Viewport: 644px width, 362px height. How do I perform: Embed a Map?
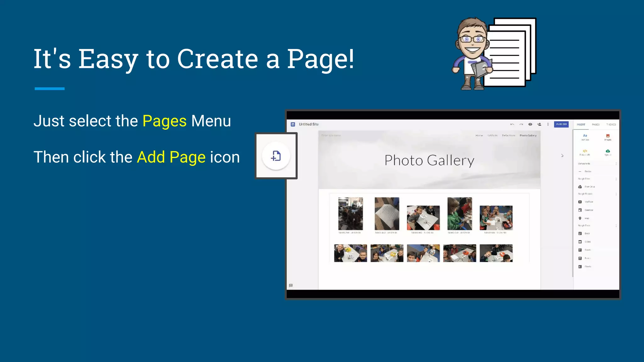pos(584,218)
